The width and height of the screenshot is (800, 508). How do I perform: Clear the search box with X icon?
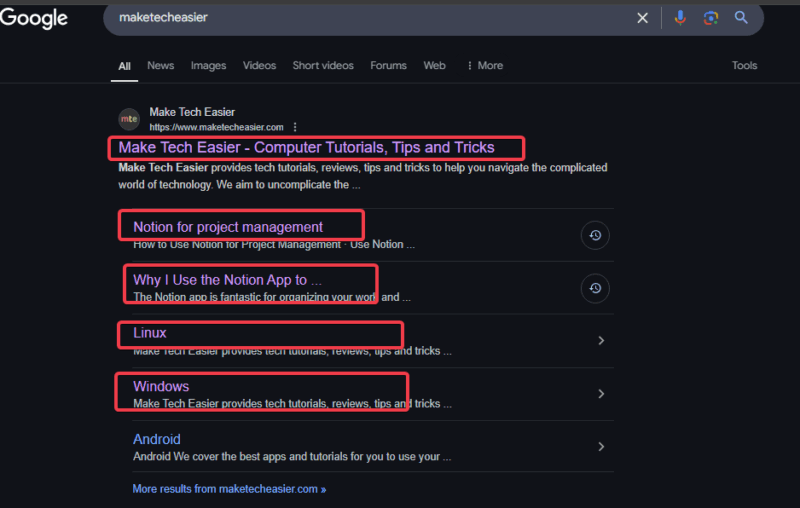pos(643,18)
